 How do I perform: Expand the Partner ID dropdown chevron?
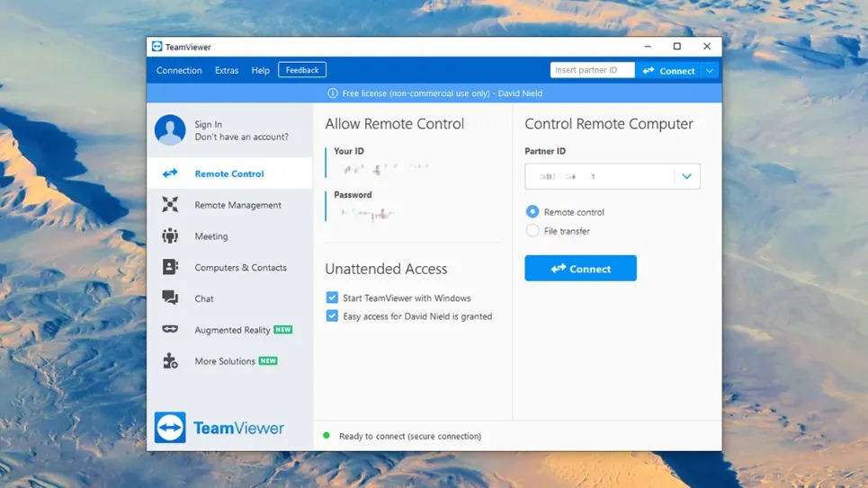(x=686, y=176)
